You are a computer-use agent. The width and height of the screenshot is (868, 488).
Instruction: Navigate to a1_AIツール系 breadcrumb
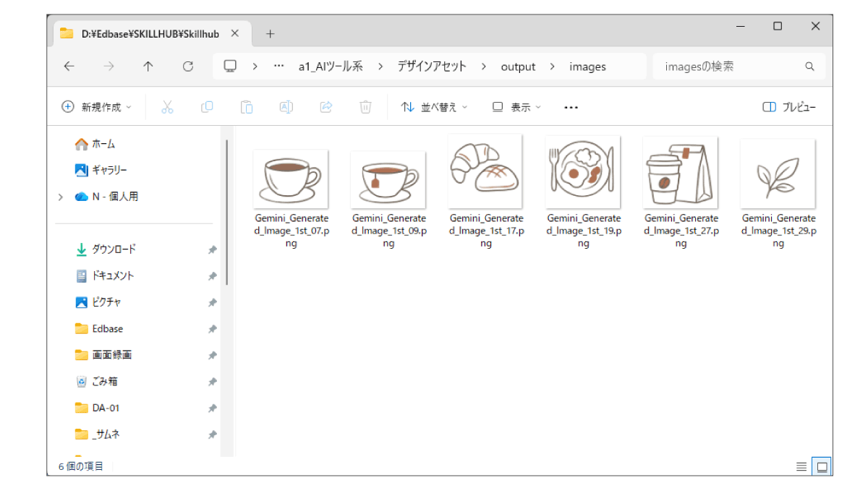click(331, 67)
